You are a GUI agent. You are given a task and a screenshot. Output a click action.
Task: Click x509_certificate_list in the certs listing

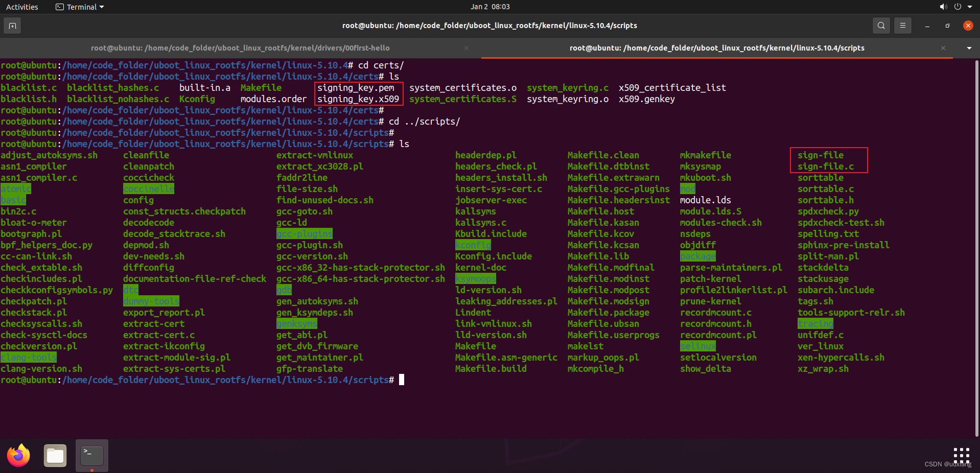click(672, 88)
